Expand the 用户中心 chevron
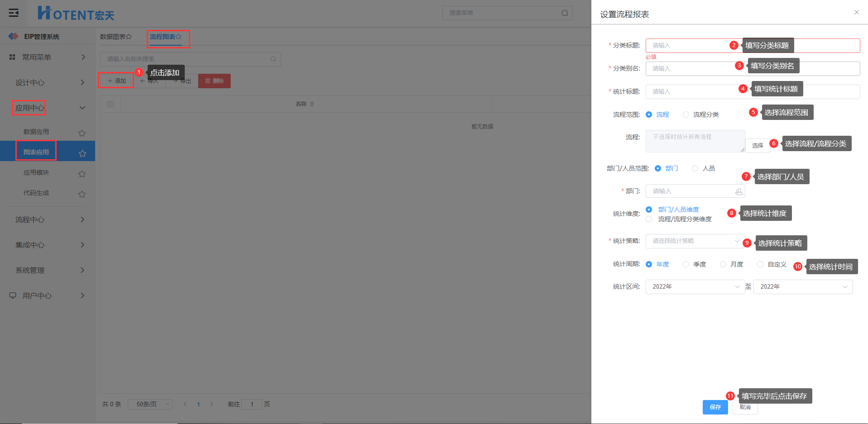Image resolution: width=868 pixels, height=424 pixels. pos(82,295)
